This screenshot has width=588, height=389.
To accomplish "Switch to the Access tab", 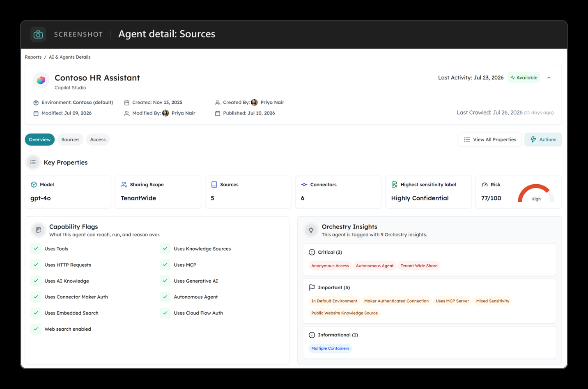I will tap(98, 140).
